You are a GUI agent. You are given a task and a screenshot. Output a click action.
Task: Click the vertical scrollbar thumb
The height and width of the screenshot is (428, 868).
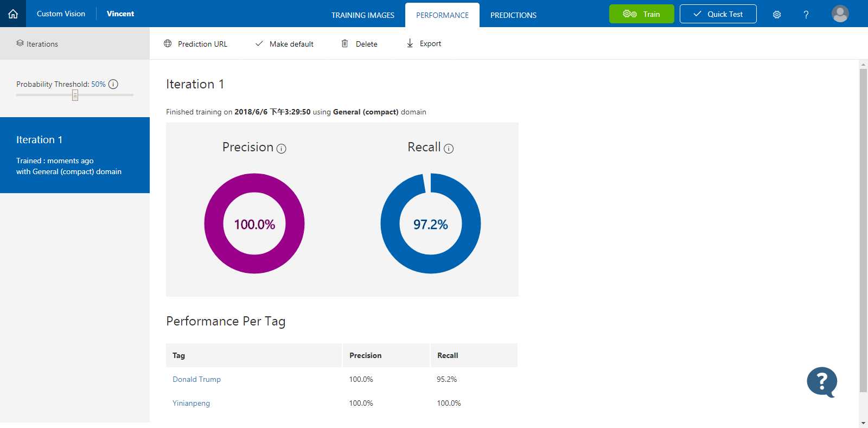(863, 230)
